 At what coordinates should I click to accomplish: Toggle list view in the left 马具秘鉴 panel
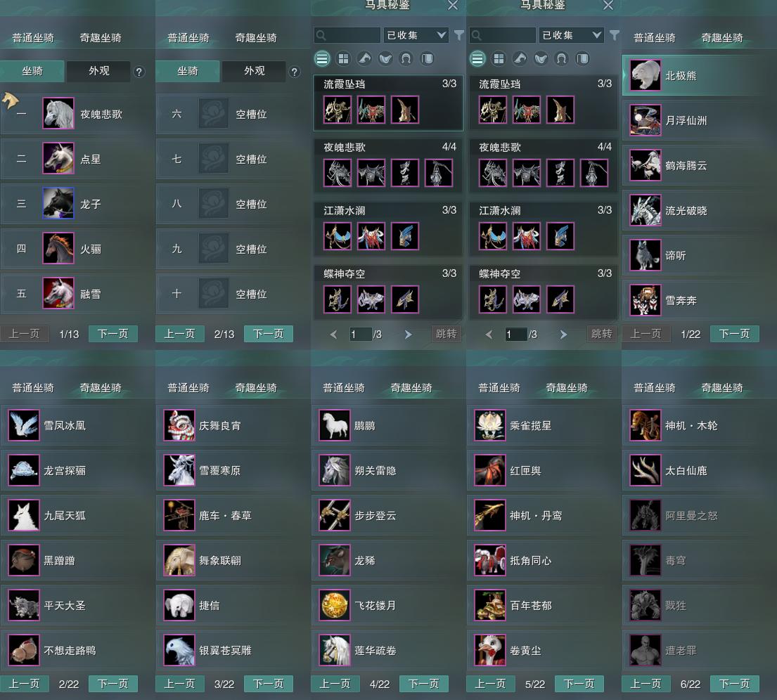coord(322,59)
